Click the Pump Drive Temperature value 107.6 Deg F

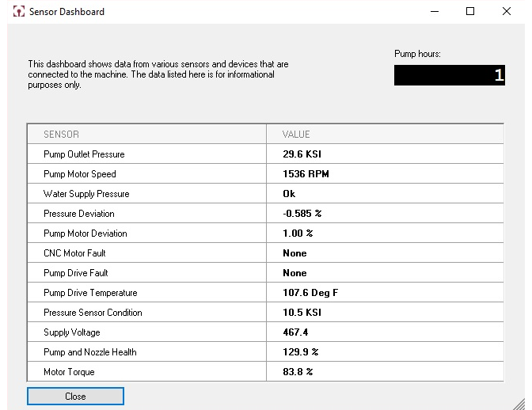click(x=310, y=293)
